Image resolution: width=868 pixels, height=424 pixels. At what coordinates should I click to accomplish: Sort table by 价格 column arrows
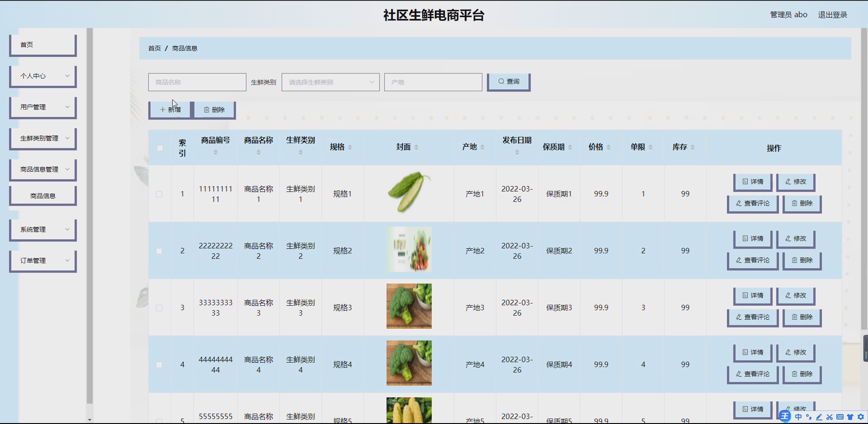click(609, 147)
